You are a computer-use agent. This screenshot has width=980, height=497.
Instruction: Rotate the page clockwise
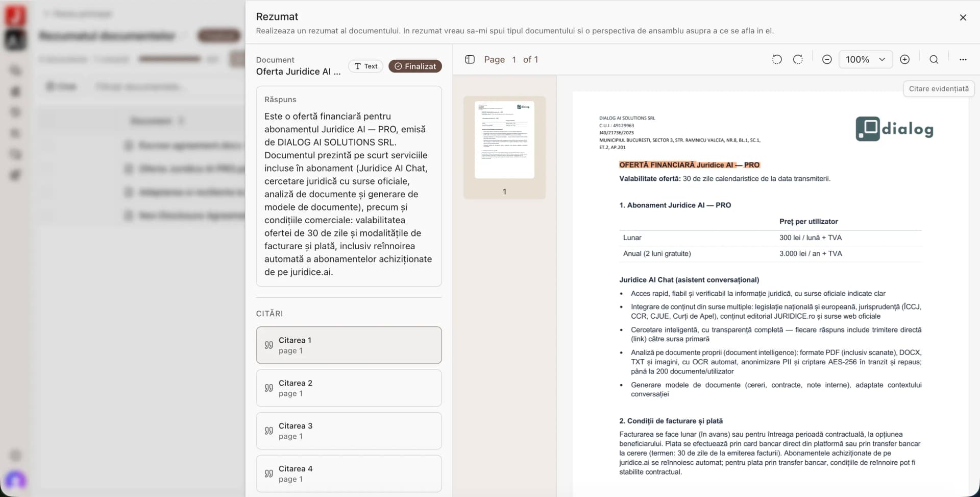pos(798,60)
